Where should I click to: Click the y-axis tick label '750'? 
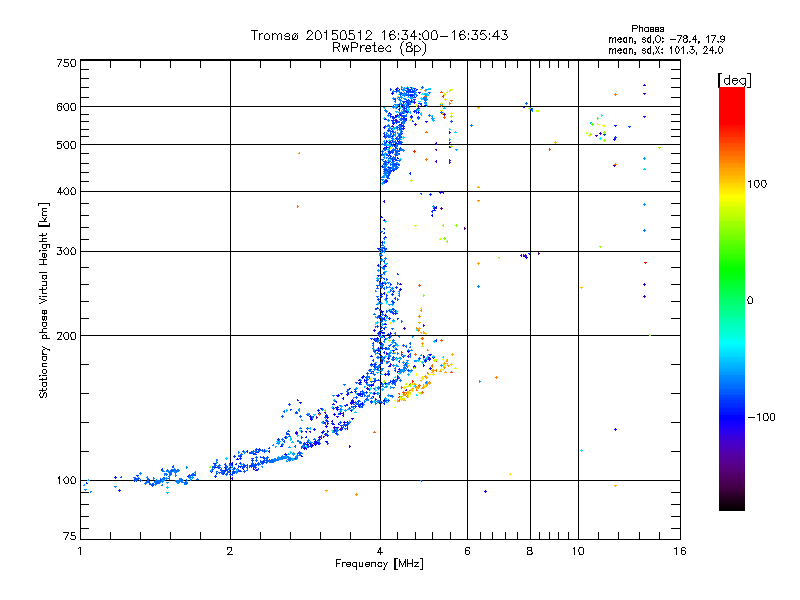pos(66,63)
